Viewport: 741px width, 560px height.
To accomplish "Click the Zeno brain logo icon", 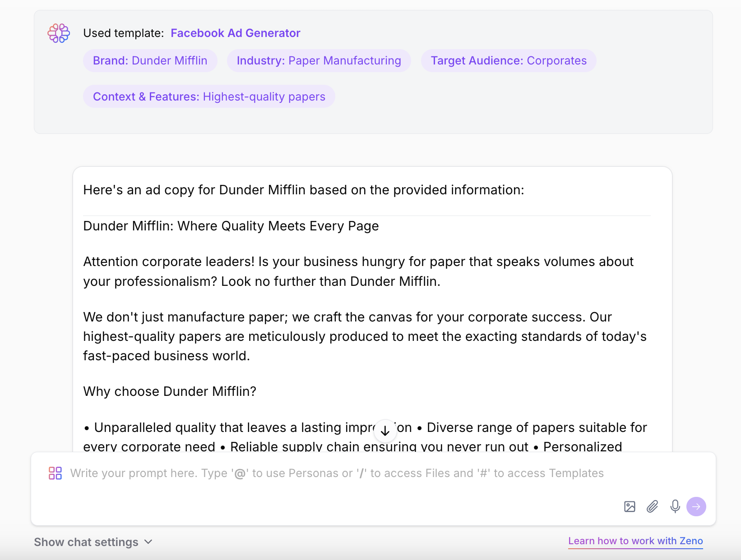I will tap(59, 33).
